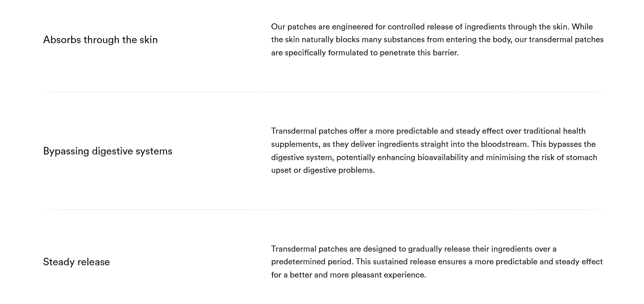The width and height of the screenshot is (644, 304).
Task: Click the line "upset or digestive problems."
Action: tap(323, 170)
